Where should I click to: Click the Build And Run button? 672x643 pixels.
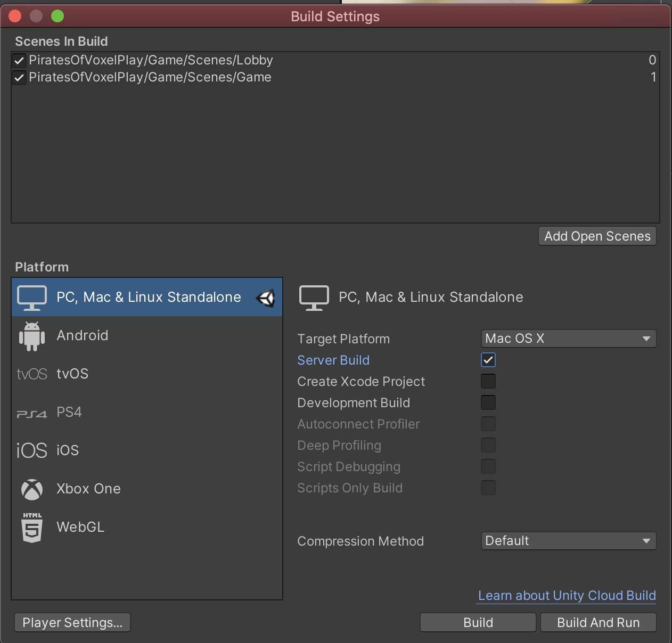[x=599, y=623]
